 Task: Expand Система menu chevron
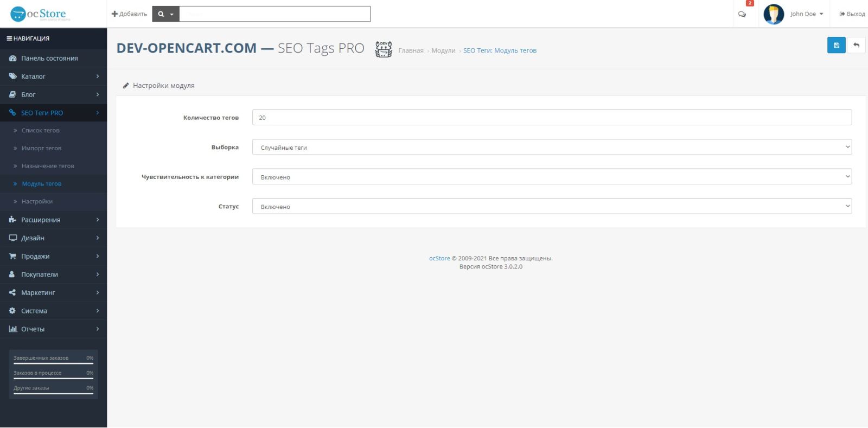click(x=98, y=311)
